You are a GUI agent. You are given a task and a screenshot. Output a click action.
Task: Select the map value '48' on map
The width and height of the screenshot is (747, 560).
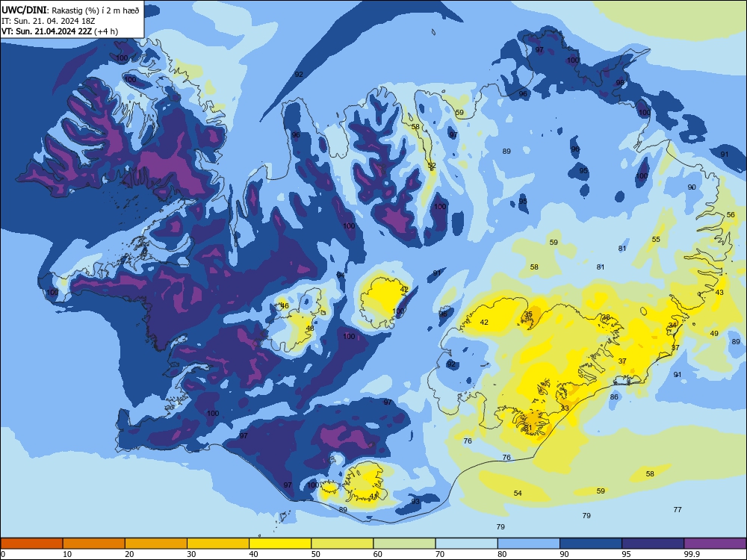[310, 328]
